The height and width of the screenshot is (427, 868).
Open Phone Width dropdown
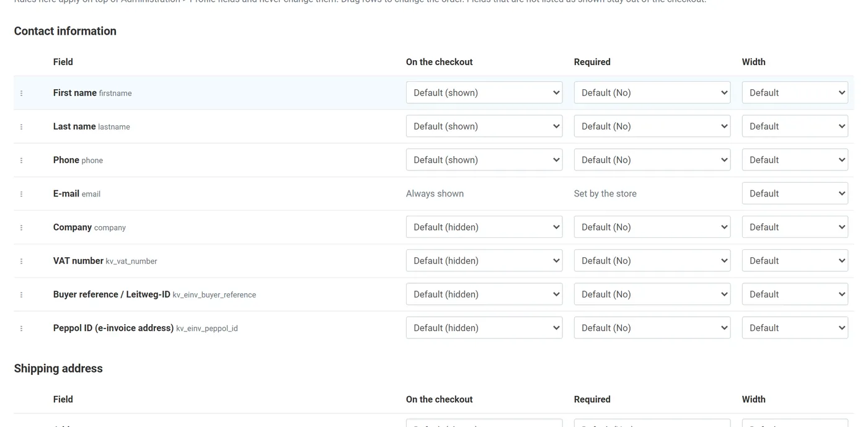(x=795, y=159)
